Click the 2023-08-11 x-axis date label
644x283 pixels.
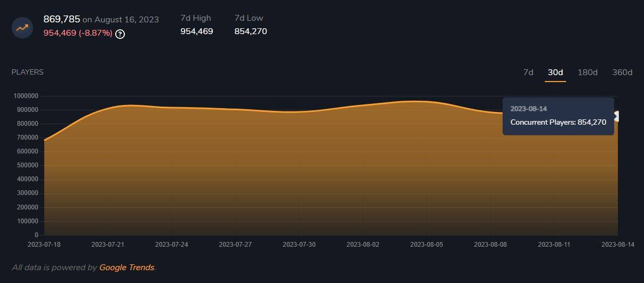click(x=554, y=245)
